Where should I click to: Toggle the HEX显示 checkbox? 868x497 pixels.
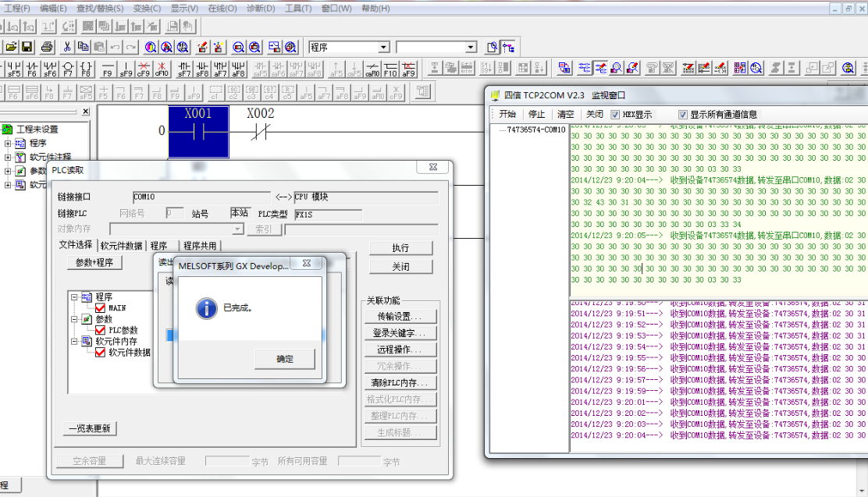coord(615,114)
